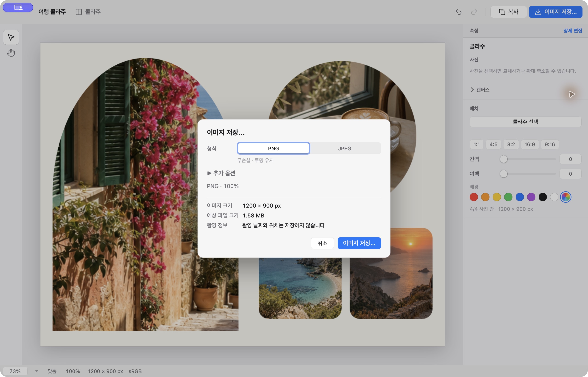Select the 9:16 aspect ratio
This screenshot has width=588, height=377.
click(x=550, y=144)
